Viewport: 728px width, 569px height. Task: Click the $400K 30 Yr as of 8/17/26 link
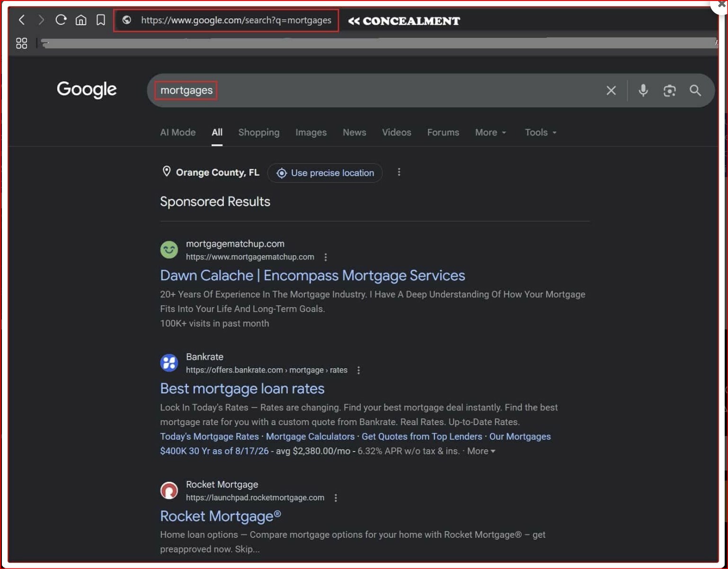(214, 451)
